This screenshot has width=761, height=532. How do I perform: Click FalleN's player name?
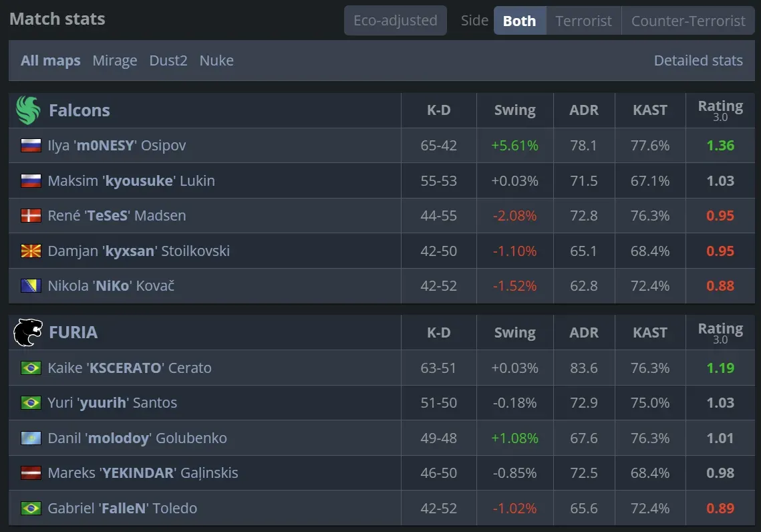pos(122,509)
